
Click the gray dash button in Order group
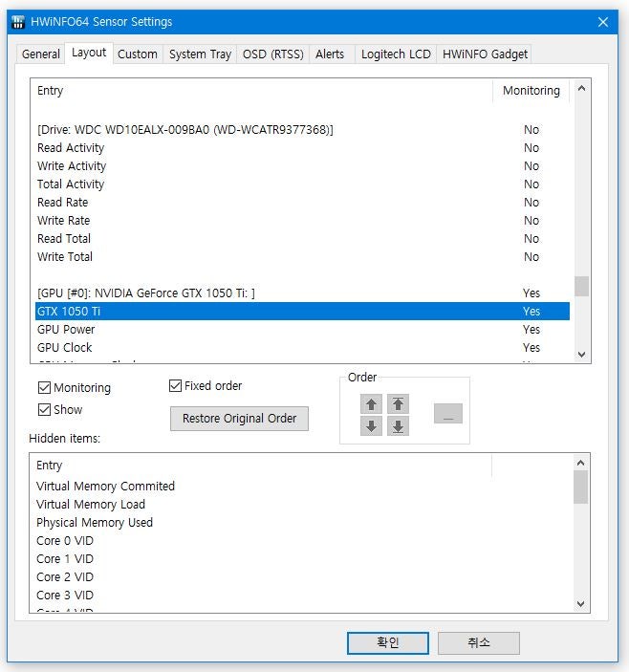(447, 413)
